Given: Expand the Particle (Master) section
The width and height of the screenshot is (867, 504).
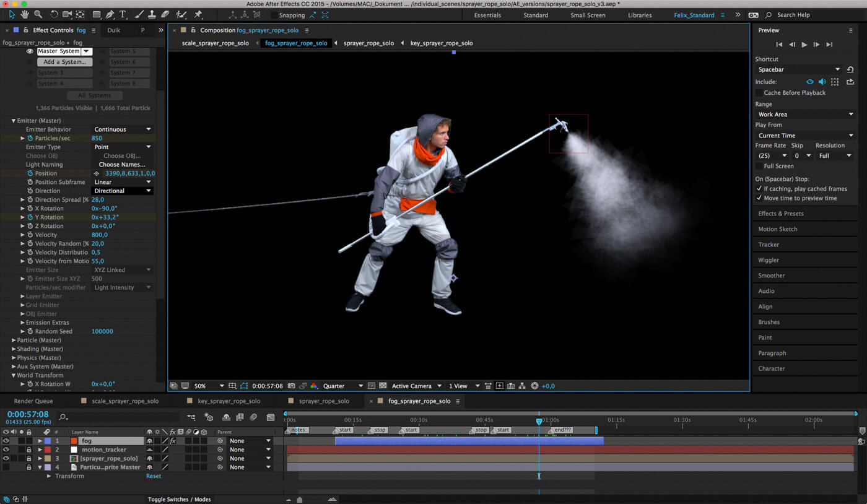Looking at the screenshot, I should pos(14,340).
